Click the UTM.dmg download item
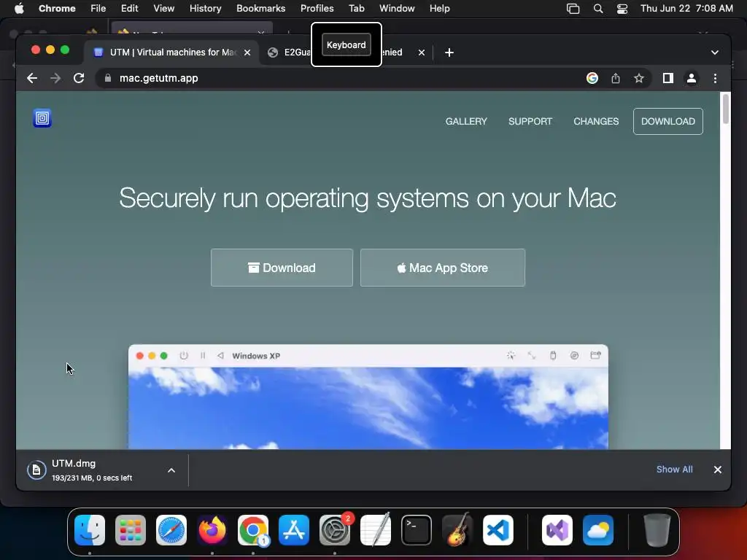This screenshot has width=747, height=560. click(x=93, y=470)
